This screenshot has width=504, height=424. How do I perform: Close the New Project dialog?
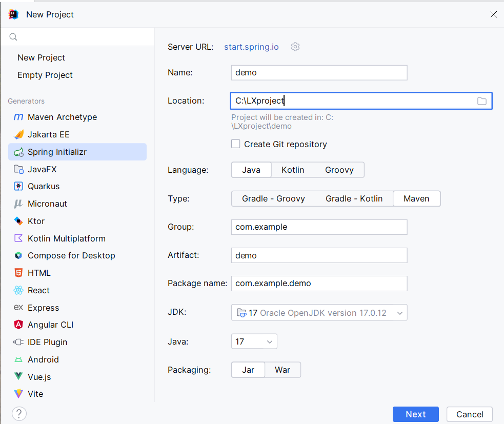(494, 14)
